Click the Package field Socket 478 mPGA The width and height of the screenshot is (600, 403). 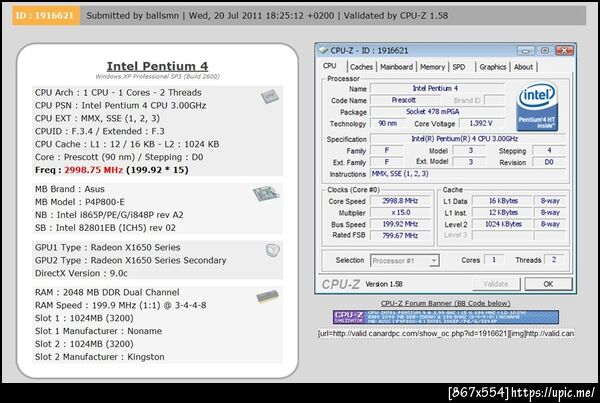(437, 112)
